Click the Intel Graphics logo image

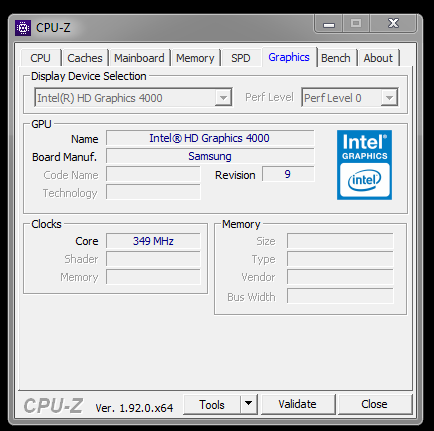364,165
